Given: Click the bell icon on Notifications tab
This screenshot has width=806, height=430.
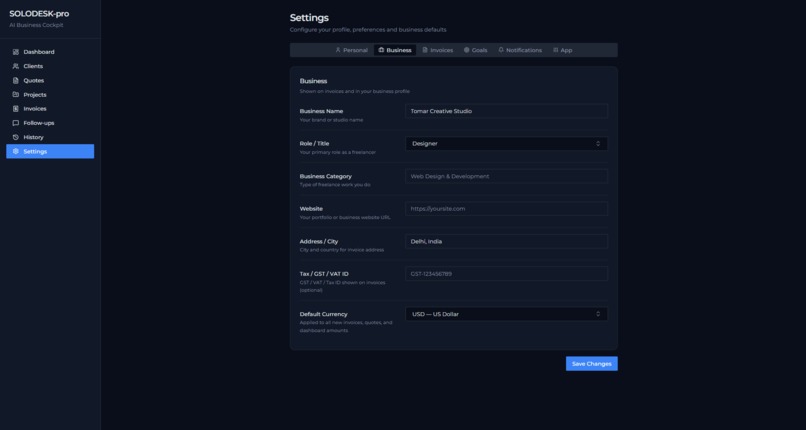Looking at the screenshot, I should pyautogui.click(x=501, y=50).
